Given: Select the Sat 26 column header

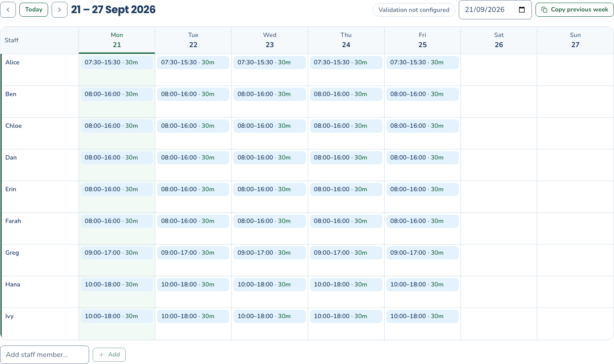Looking at the screenshot, I should pyautogui.click(x=499, y=40).
